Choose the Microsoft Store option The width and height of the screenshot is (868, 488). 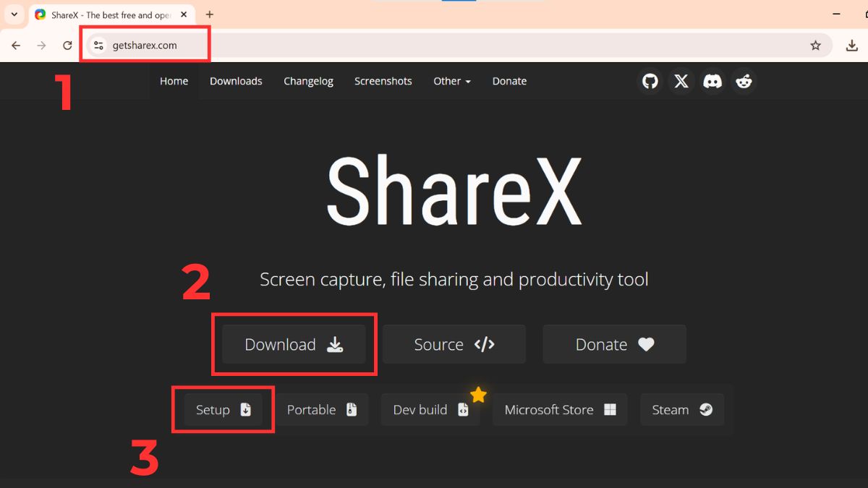pos(560,409)
